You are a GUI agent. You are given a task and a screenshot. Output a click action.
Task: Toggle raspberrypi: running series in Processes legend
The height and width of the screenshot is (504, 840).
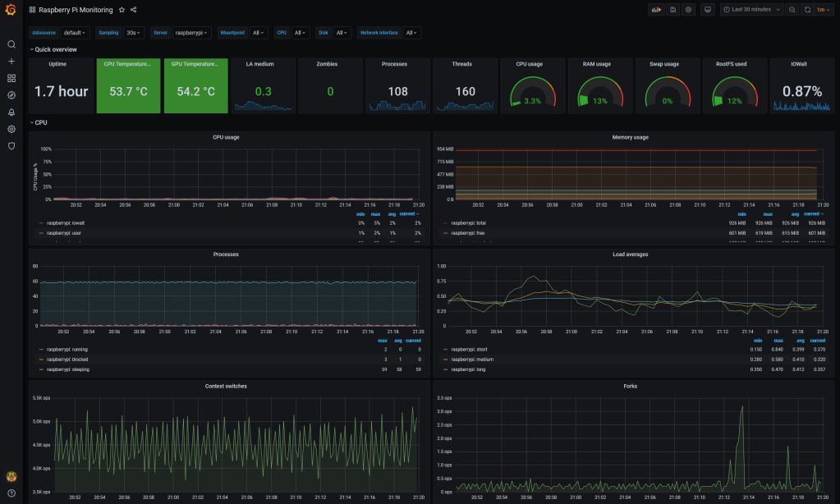67,349
